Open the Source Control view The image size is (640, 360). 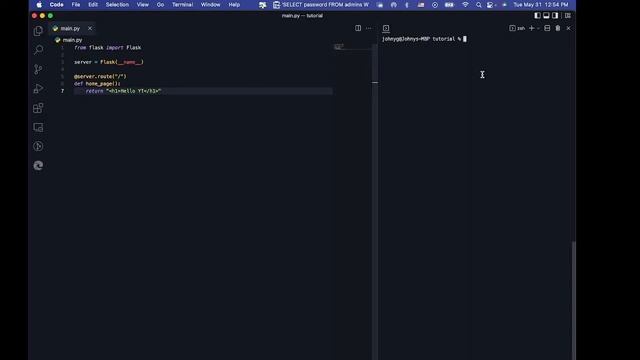[x=38, y=69]
